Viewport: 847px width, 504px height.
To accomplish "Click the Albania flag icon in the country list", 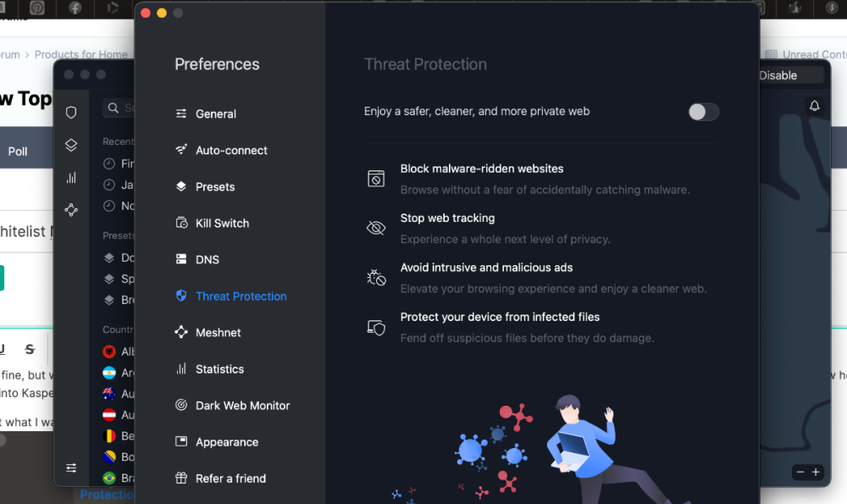I will point(111,352).
